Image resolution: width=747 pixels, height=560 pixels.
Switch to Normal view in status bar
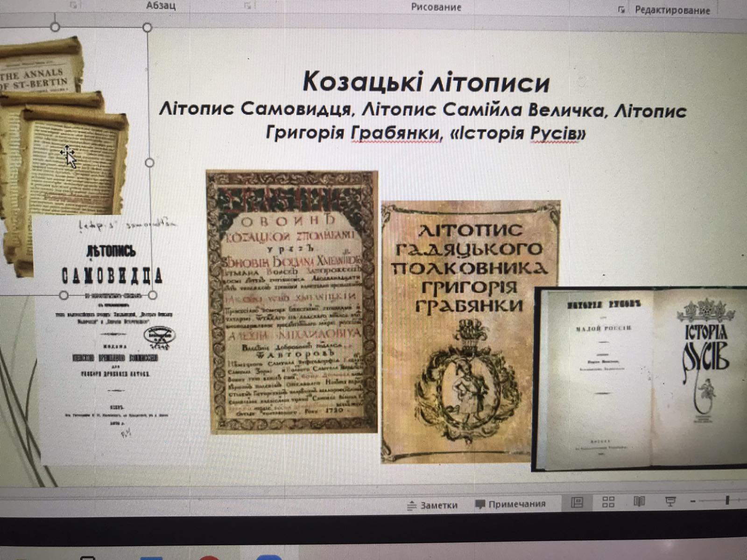pyautogui.click(x=578, y=502)
